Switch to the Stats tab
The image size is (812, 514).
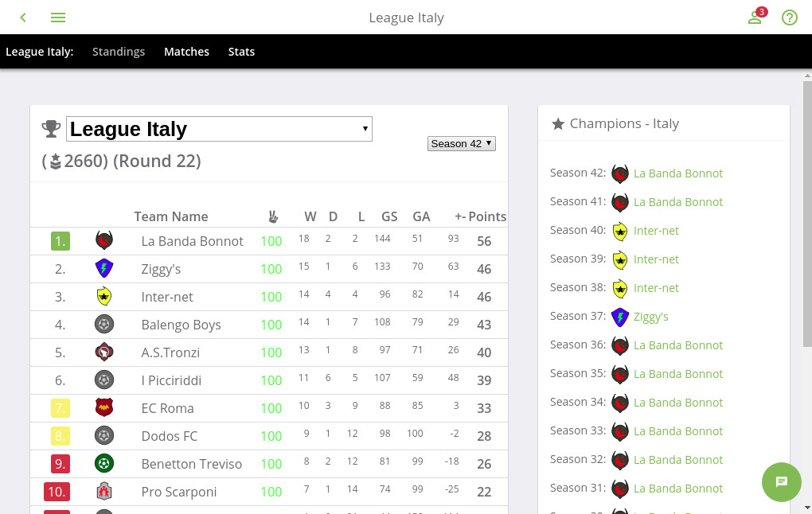click(x=241, y=52)
